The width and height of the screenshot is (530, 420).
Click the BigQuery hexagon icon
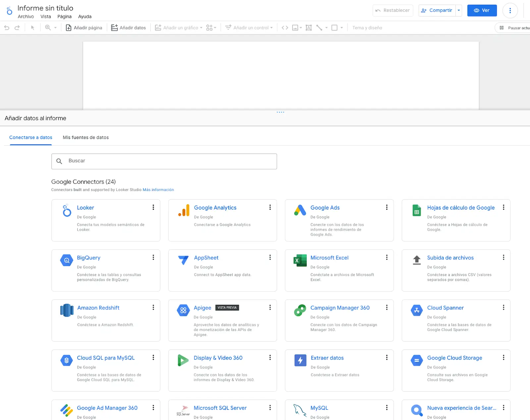[67, 260]
